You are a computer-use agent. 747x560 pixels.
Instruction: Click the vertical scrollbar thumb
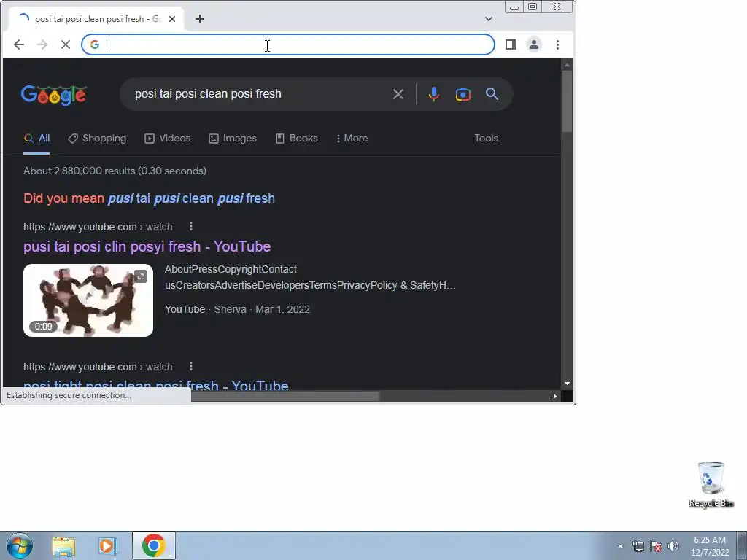pyautogui.click(x=567, y=101)
